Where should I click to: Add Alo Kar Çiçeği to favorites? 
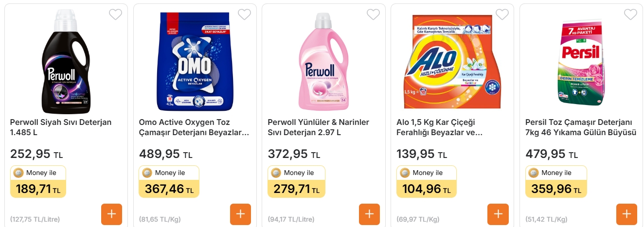(x=502, y=15)
